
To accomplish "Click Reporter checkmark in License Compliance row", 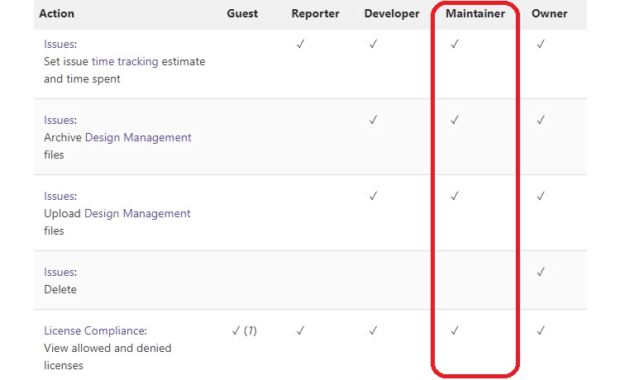I will [301, 330].
